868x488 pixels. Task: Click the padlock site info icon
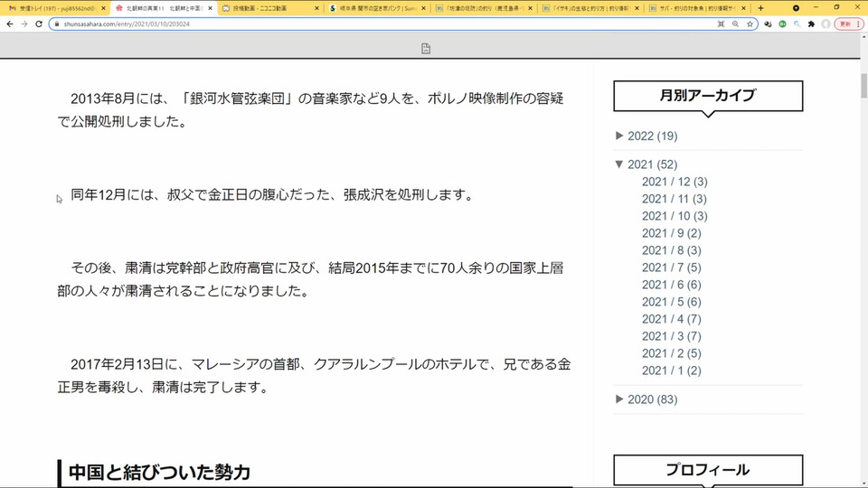pyautogui.click(x=56, y=24)
